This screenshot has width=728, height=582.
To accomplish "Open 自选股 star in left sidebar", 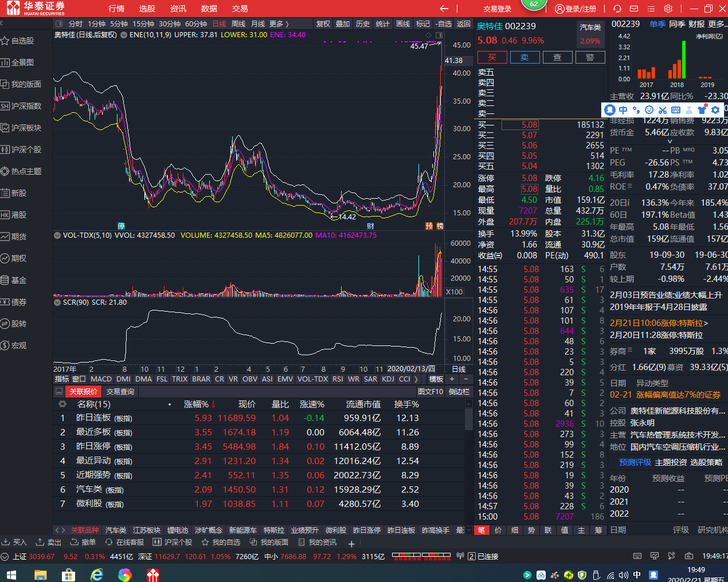I will point(6,41).
